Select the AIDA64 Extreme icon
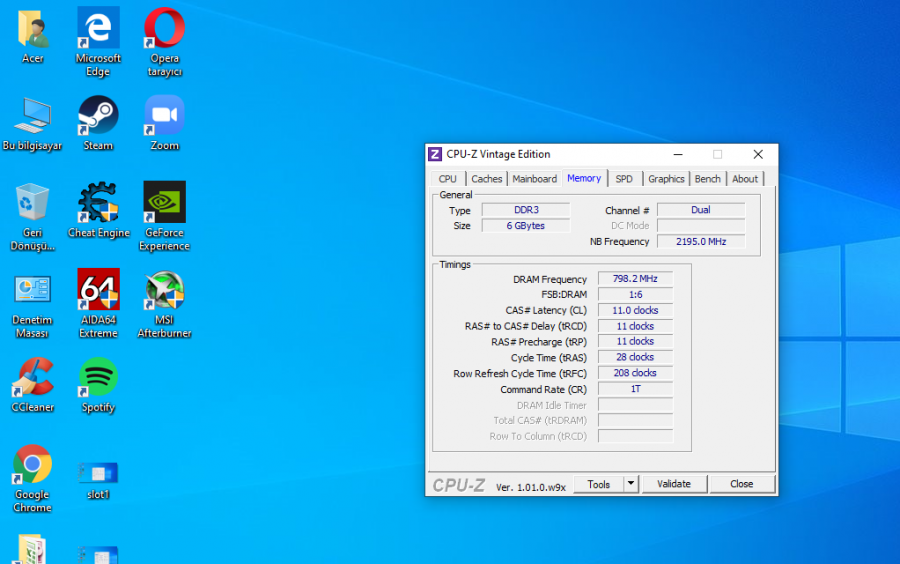Screen dimensions: 900x564 click(98, 290)
